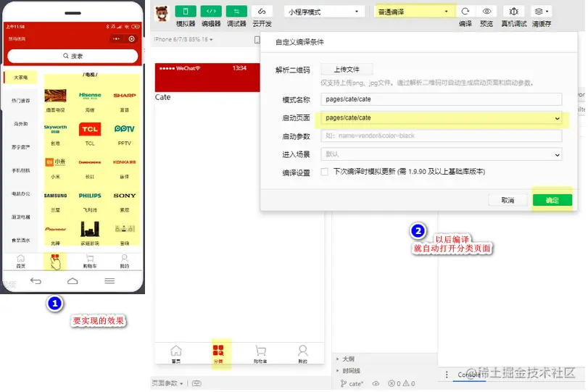This screenshot has width=588, height=392.
Task: Click the Hisense brand logo
Action: click(90, 96)
